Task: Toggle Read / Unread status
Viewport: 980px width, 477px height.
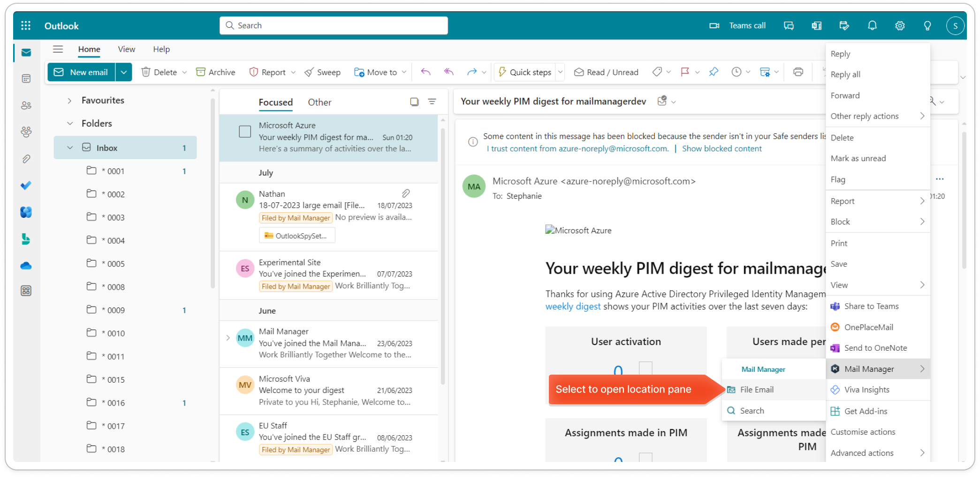Action: [606, 72]
